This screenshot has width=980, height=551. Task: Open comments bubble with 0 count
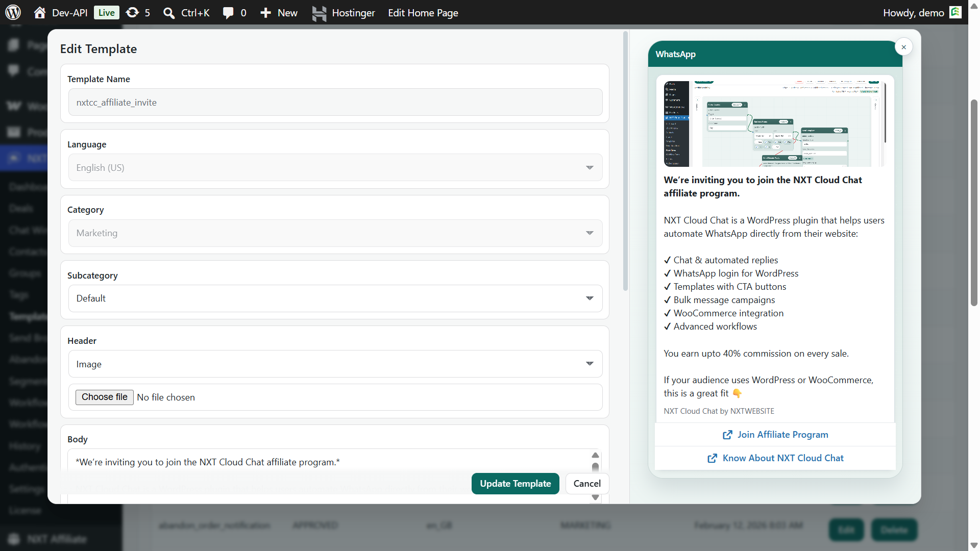pos(234,13)
